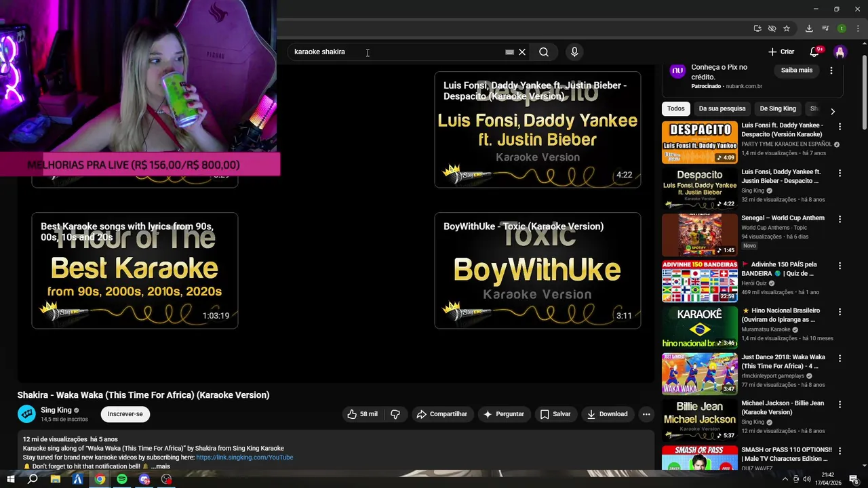Image resolution: width=868 pixels, height=488 pixels.
Task: Expand description with ...mais
Action: click(161, 466)
